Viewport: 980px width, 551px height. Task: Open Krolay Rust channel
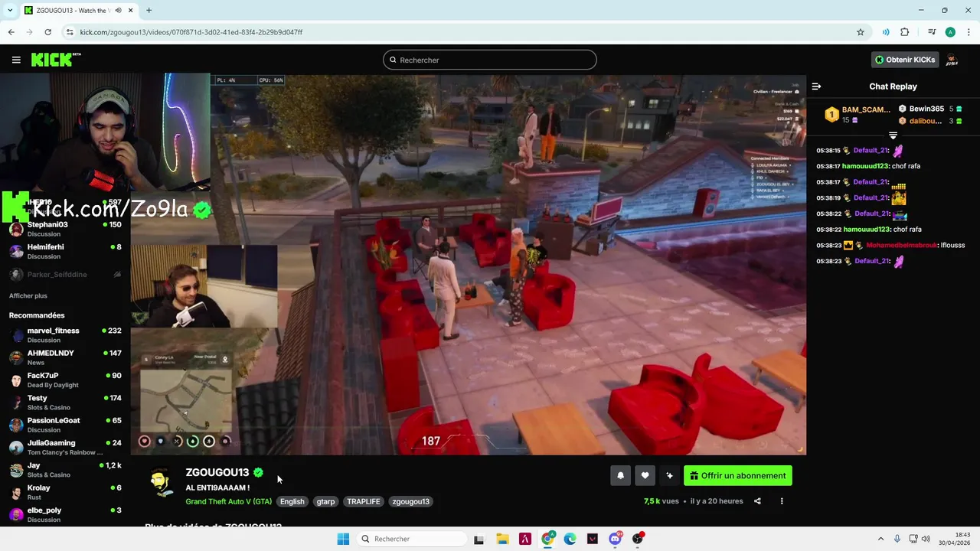pyautogui.click(x=65, y=492)
